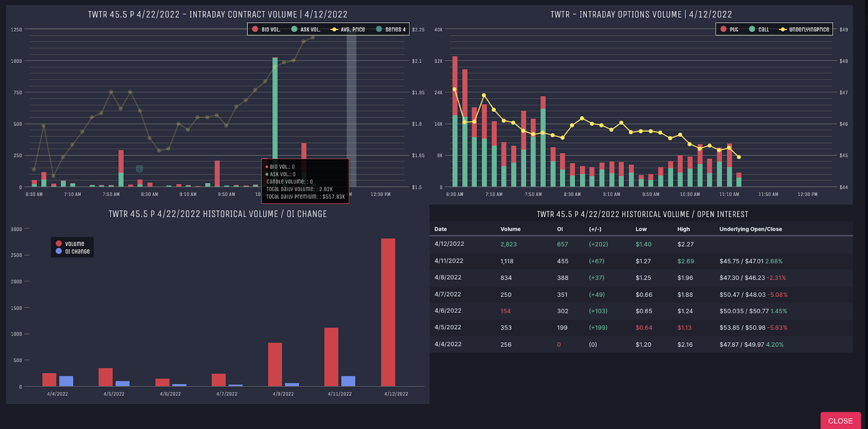Click the Low column header
Screen dimensions: 868x429
pos(641,229)
